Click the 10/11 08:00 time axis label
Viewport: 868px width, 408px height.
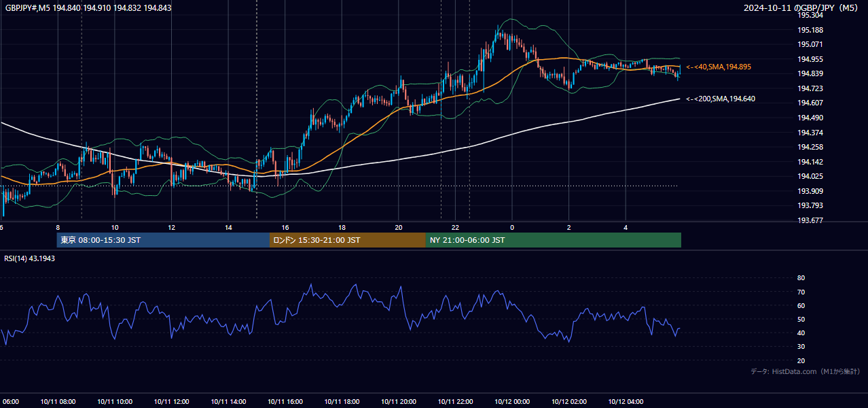[x=58, y=402]
